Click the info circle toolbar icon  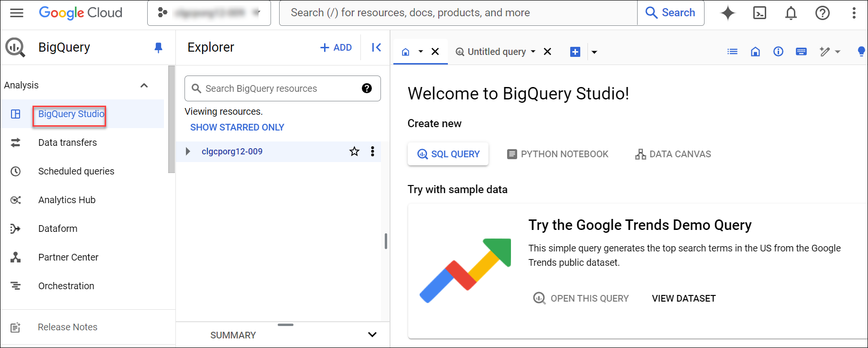tap(778, 52)
